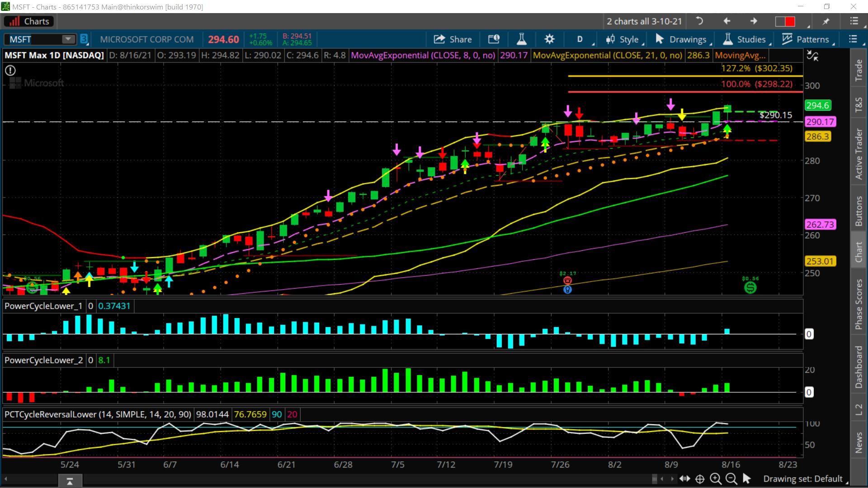Click the magenta 262.73 price bubble
The image size is (868, 488).
[820, 225]
